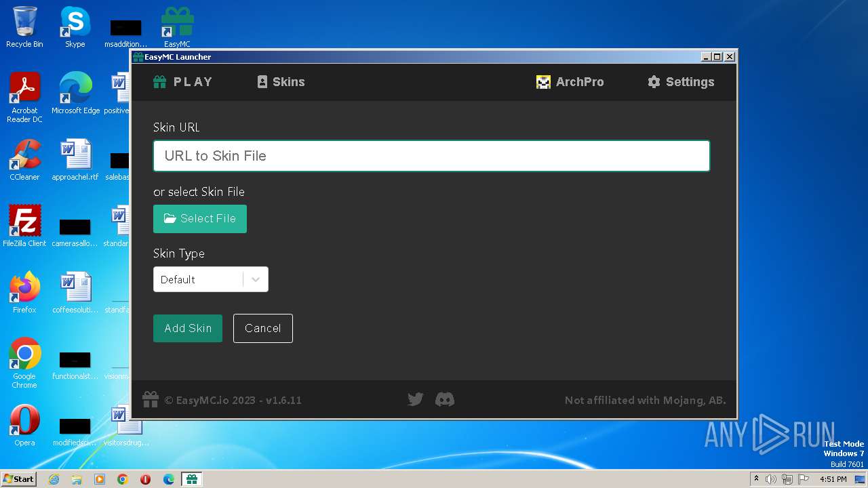This screenshot has width=868, height=488.
Task: Click the Skin Type chevron arrow
Action: [x=256, y=279]
